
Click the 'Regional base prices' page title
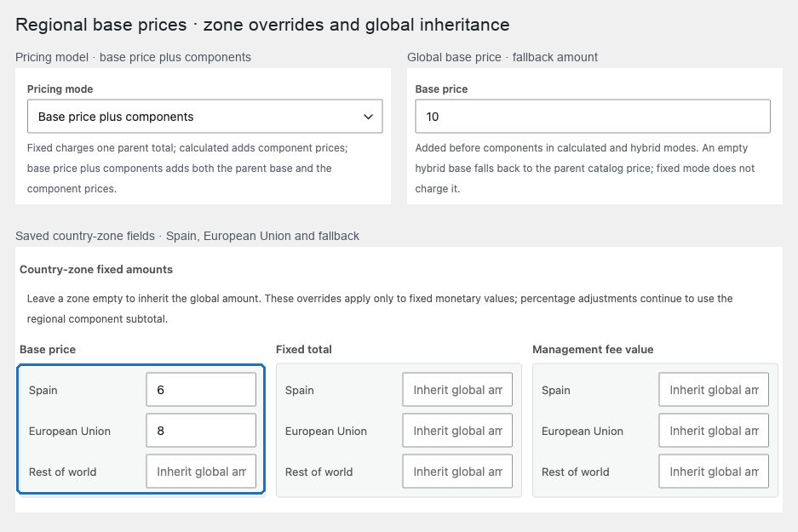pos(262,25)
